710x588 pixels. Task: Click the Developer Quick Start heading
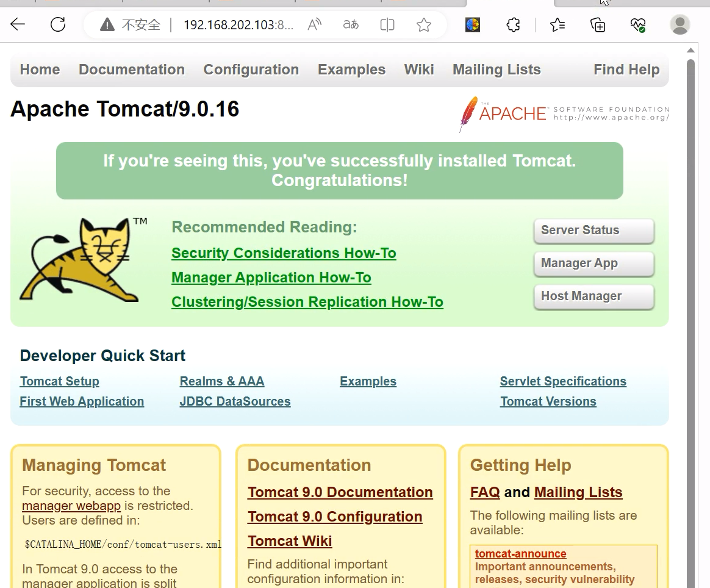(102, 356)
